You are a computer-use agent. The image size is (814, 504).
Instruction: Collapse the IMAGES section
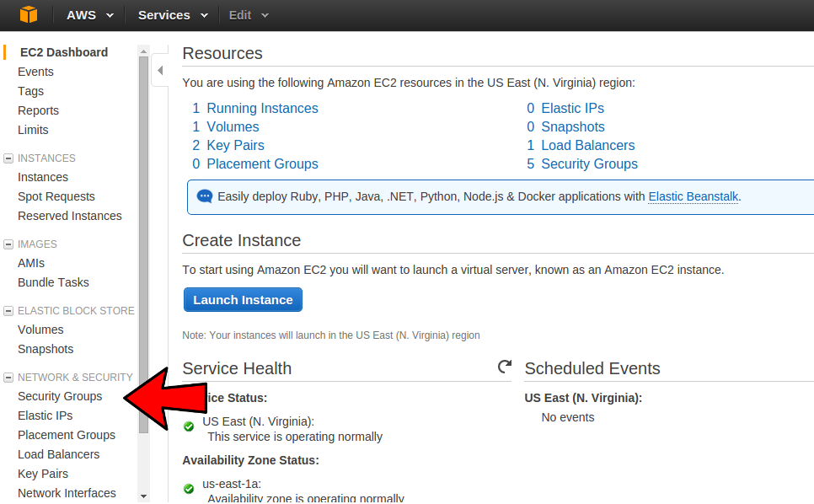point(7,244)
